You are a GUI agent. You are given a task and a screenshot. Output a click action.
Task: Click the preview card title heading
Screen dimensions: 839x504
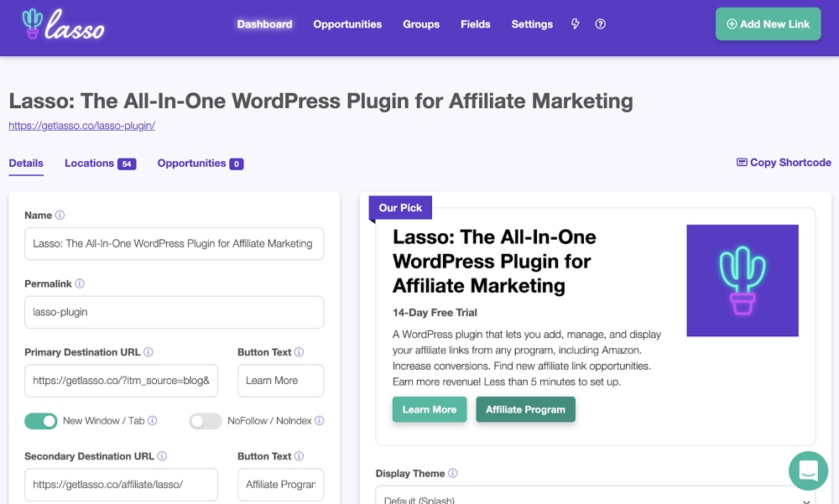[x=494, y=261]
